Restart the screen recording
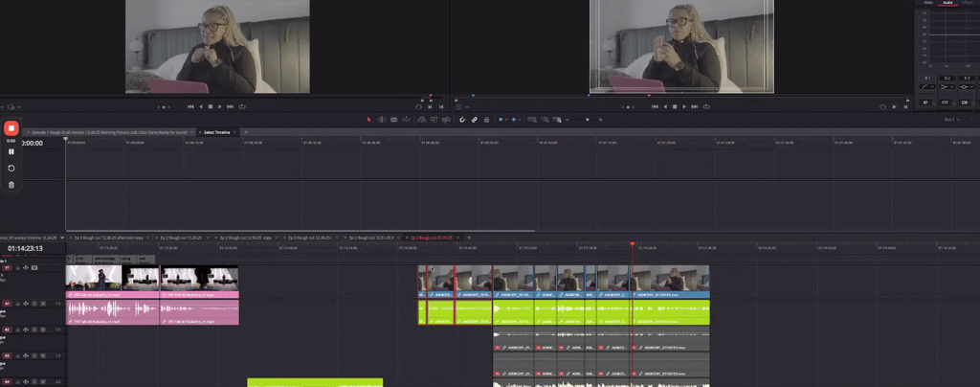Screen dimensions: 980x387 (11, 169)
